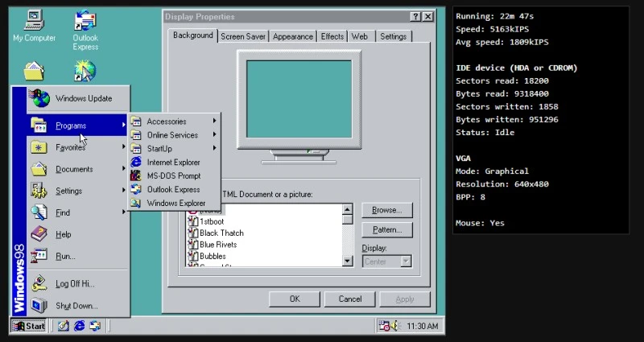This screenshot has height=342, width=644.
Task: Click the Run icon in Start menu
Action: coord(39,256)
